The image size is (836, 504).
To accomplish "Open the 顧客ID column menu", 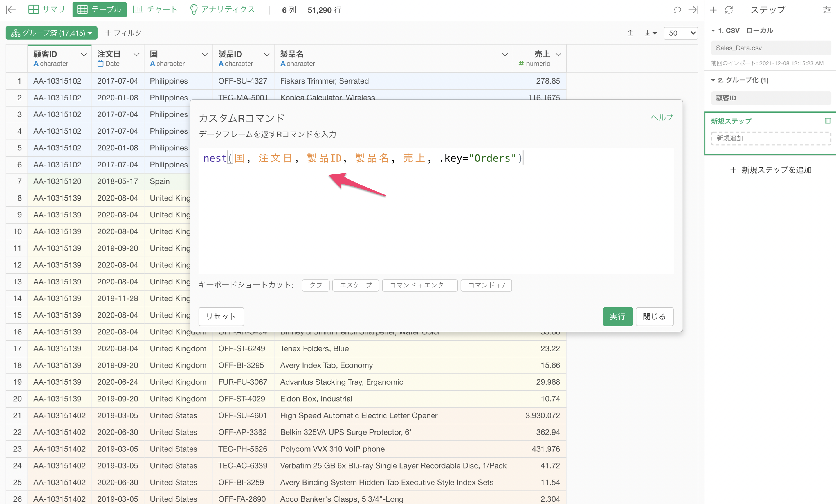I will 84,55.
